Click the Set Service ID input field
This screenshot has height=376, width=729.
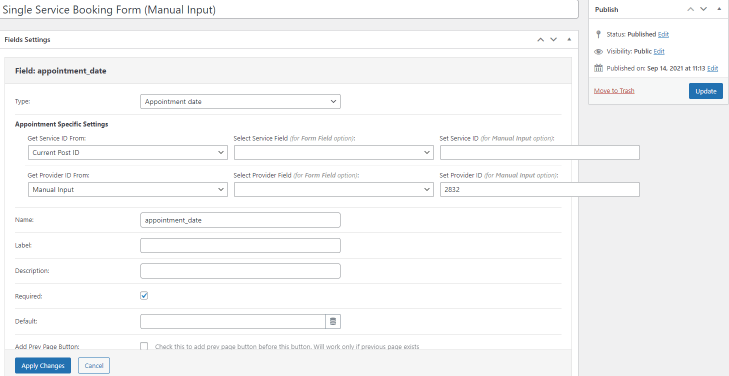(540, 152)
